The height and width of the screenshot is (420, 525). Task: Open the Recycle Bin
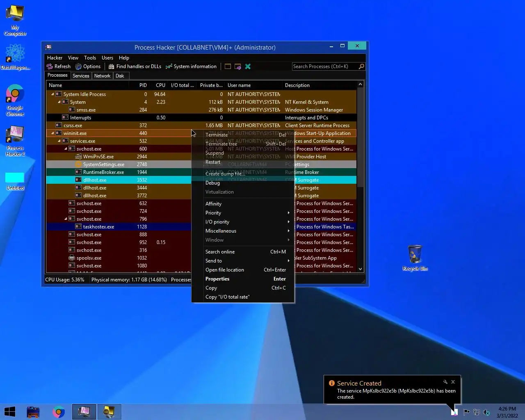[415, 258]
